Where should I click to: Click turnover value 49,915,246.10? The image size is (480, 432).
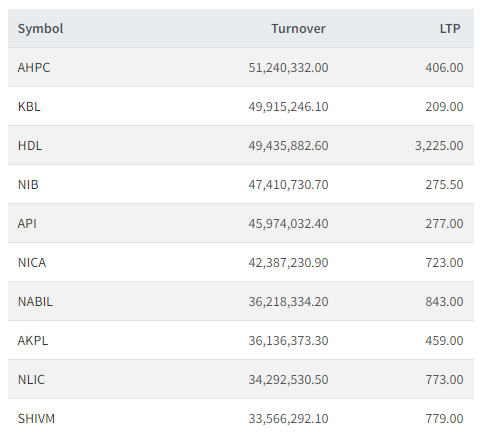(x=288, y=107)
